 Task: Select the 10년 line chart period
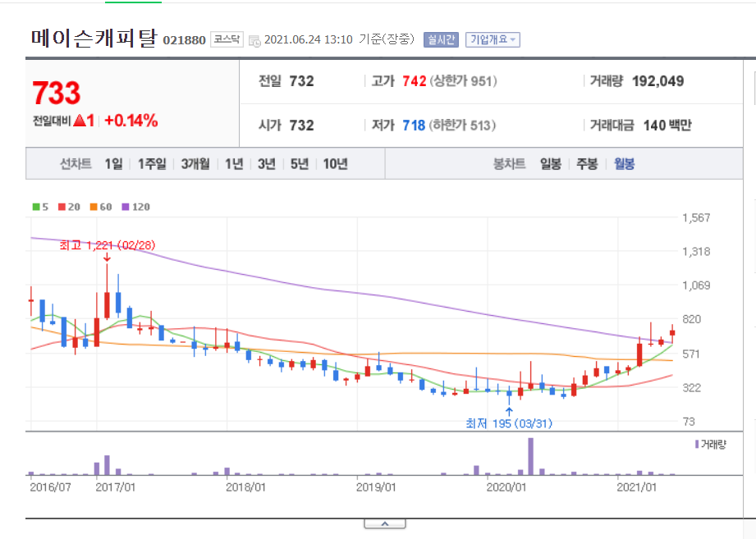pos(336,164)
